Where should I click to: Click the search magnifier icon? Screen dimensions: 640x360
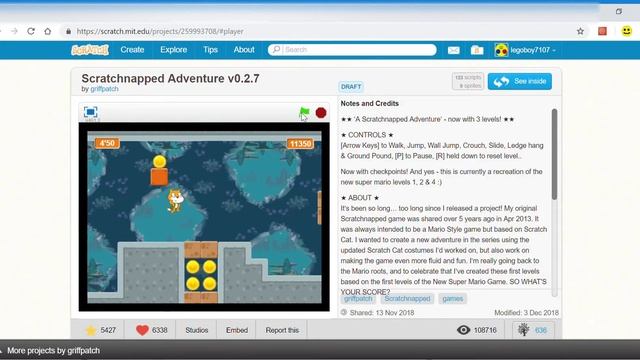click(276, 49)
